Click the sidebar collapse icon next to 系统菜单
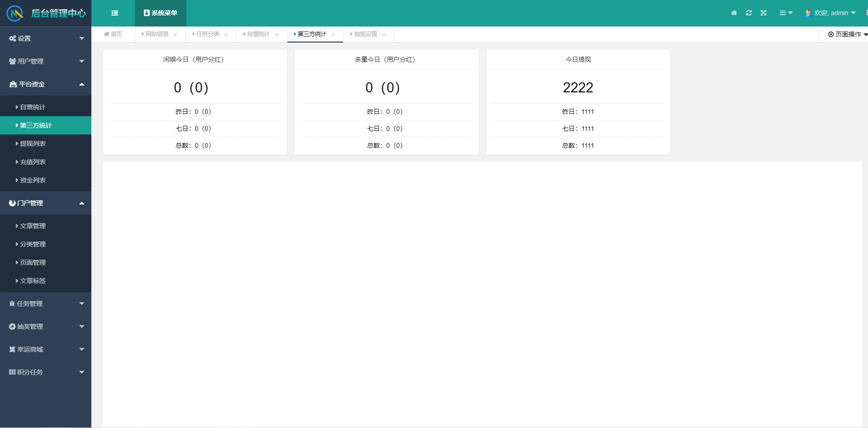This screenshot has width=868, height=428. click(x=114, y=13)
